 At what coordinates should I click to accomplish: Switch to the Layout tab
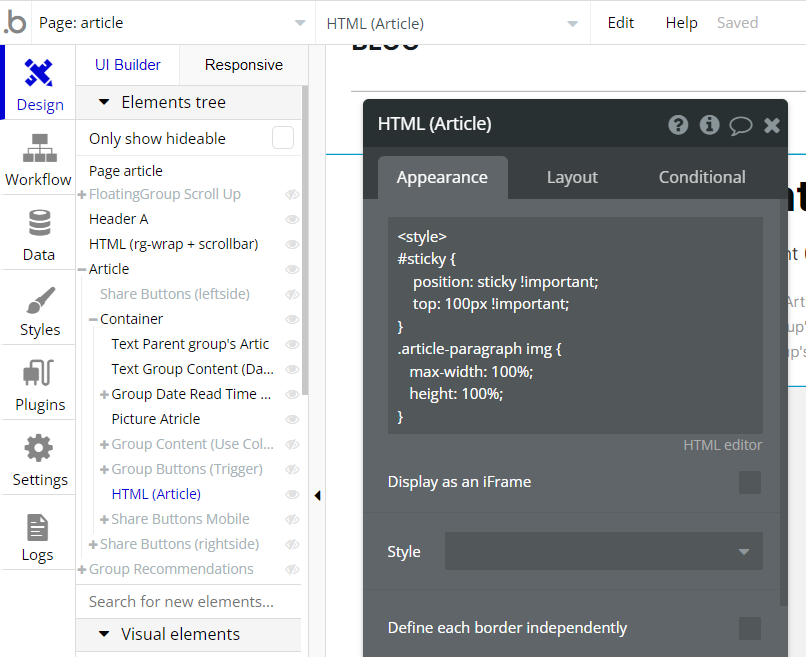572,177
